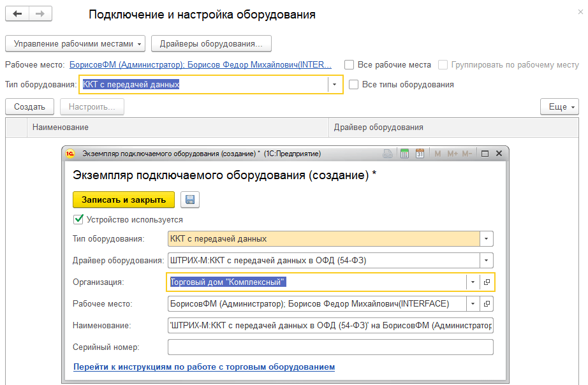Click the M- memory button
Image resolution: width=588 pixels, height=385 pixels.
tap(467, 154)
